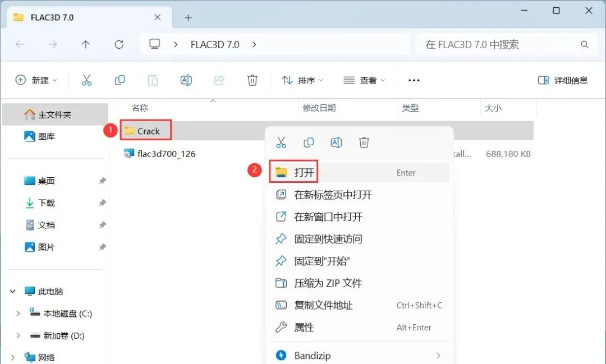Select 固定到快速访问 menu entry
Viewport: 606px width, 364px height.
(x=360, y=239)
